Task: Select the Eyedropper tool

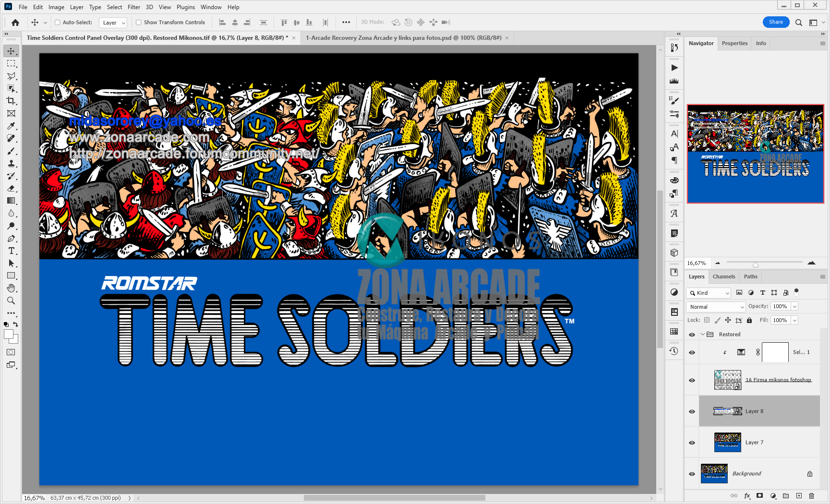Action: point(11,126)
